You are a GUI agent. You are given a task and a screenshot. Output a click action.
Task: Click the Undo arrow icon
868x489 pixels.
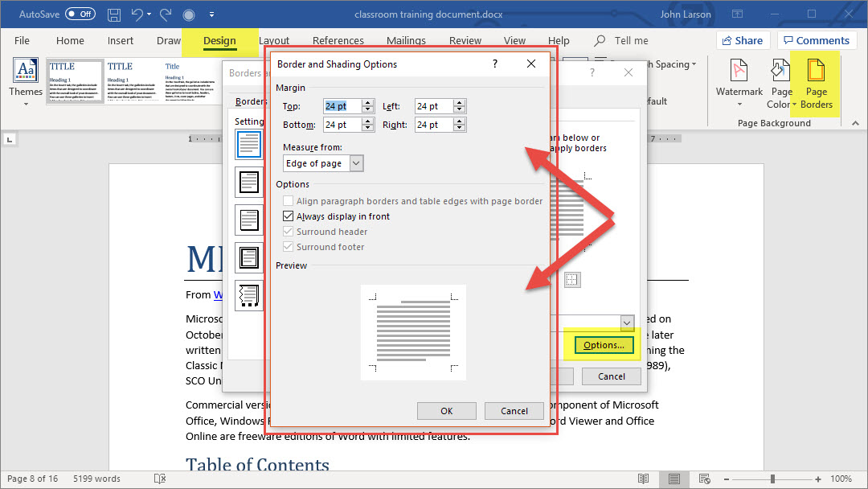pos(137,14)
